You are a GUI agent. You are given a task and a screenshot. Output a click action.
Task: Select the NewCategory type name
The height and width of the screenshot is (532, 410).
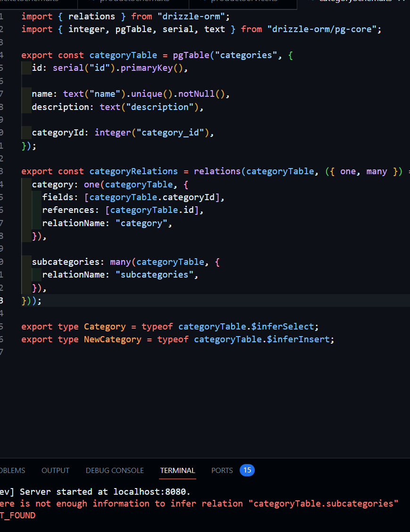click(x=112, y=339)
